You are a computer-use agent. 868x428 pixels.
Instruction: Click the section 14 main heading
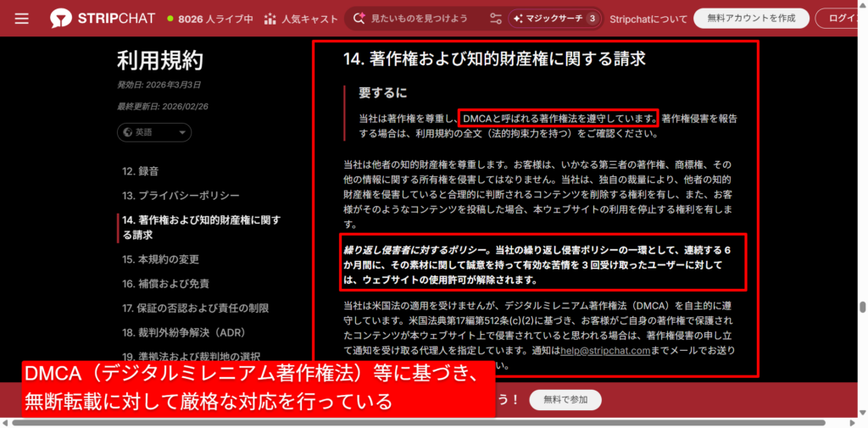pyautogui.click(x=494, y=58)
